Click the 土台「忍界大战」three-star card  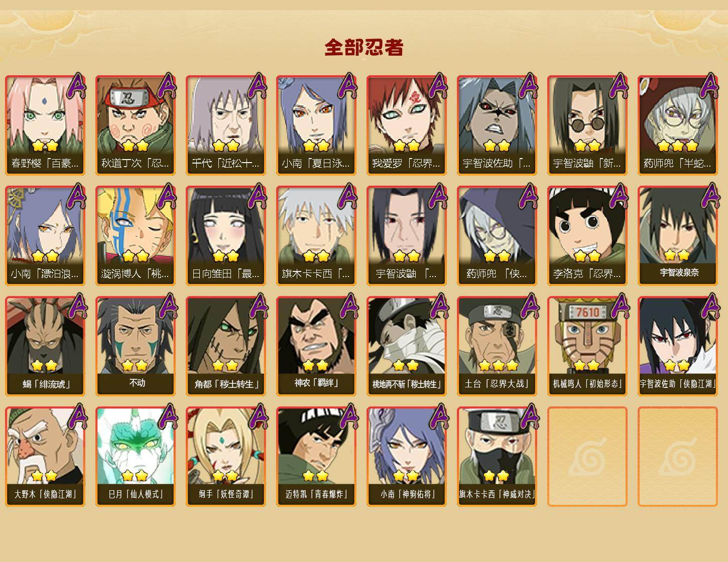(x=497, y=346)
